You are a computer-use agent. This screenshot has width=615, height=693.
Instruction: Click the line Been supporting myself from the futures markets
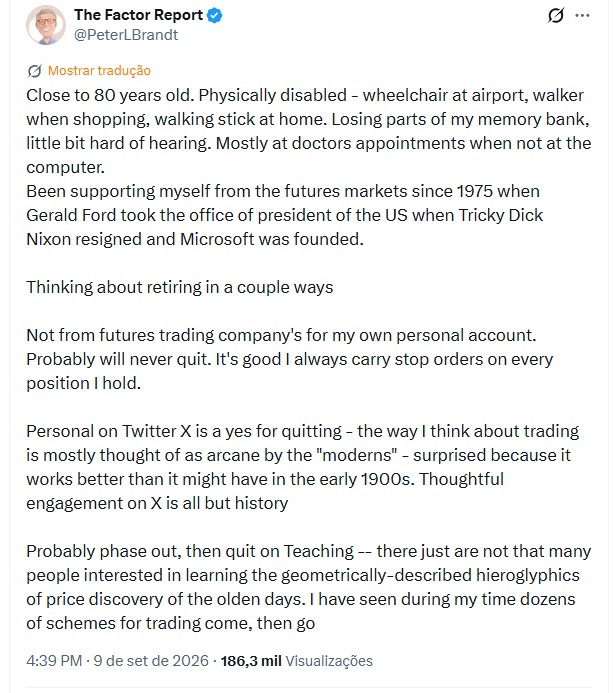tap(283, 191)
